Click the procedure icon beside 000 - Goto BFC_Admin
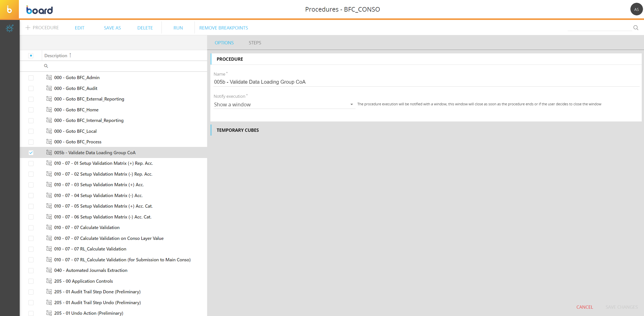The width and height of the screenshot is (644, 316). (49, 77)
